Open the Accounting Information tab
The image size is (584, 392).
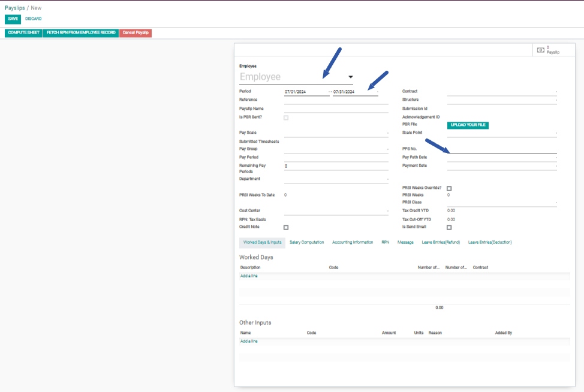(x=353, y=243)
